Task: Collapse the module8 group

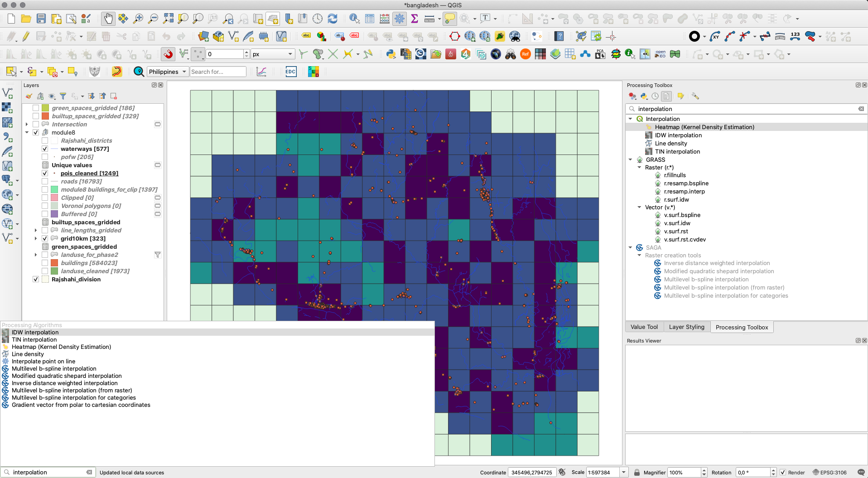Action: [x=27, y=132]
